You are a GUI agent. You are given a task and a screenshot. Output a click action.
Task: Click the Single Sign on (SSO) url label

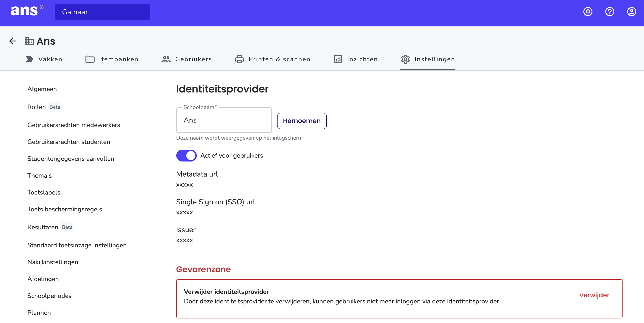tap(216, 202)
